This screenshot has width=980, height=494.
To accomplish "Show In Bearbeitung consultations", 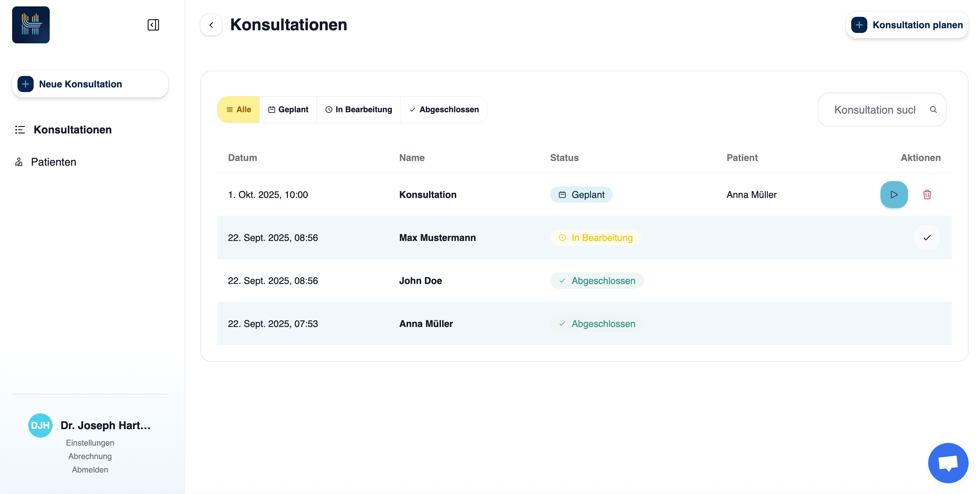I will tap(359, 110).
